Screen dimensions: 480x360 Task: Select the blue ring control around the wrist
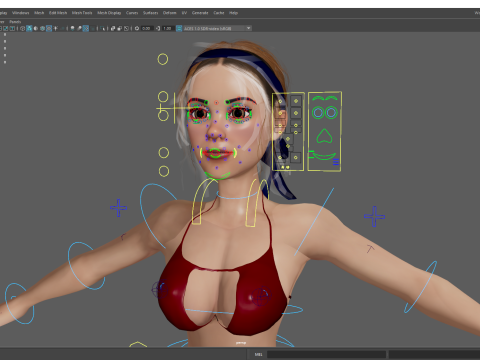point(20,303)
